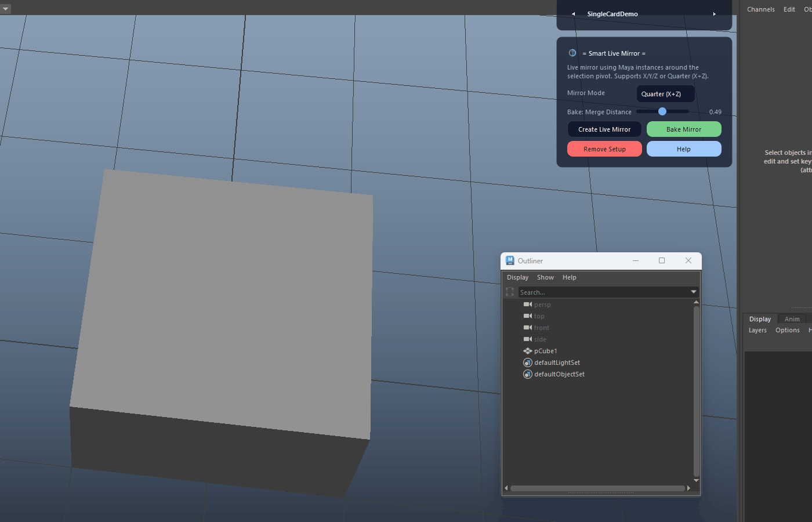
Task: Open the Layers menu
Action: (757, 330)
